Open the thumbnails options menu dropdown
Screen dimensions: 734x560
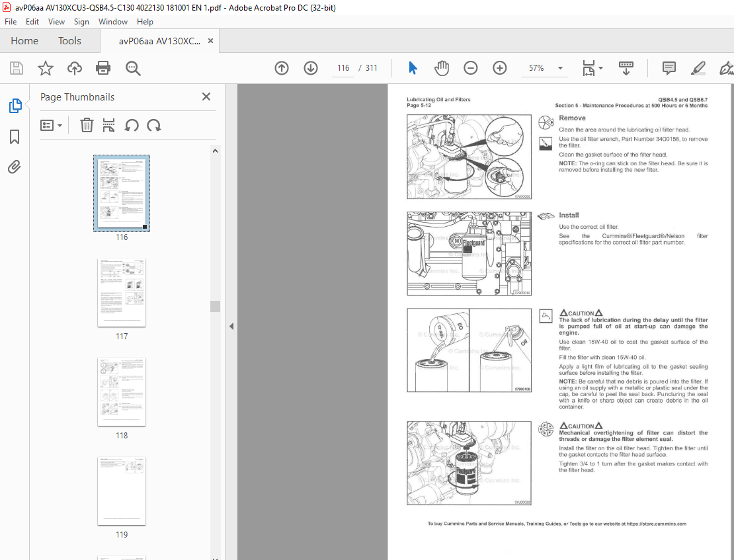[51, 126]
